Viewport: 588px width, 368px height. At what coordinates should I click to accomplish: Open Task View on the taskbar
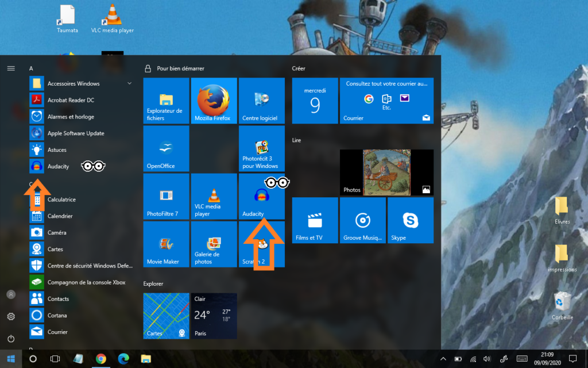coord(55,359)
